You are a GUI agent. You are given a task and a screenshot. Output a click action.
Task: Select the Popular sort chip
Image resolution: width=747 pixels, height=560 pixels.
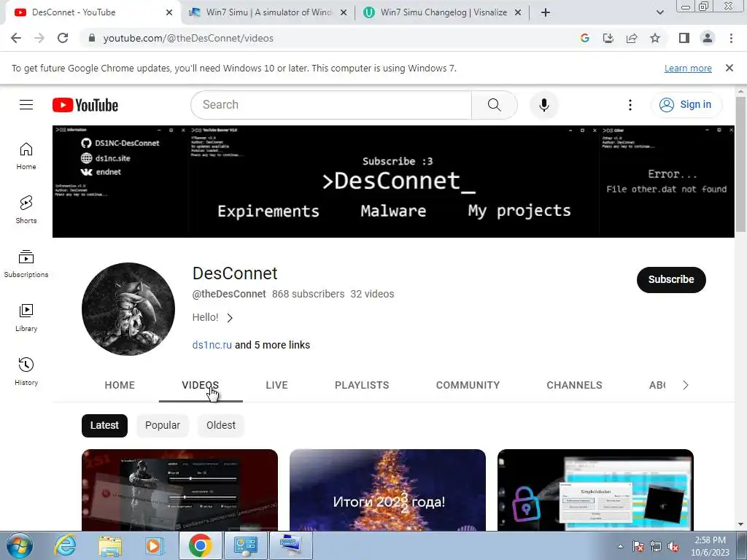click(163, 425)
